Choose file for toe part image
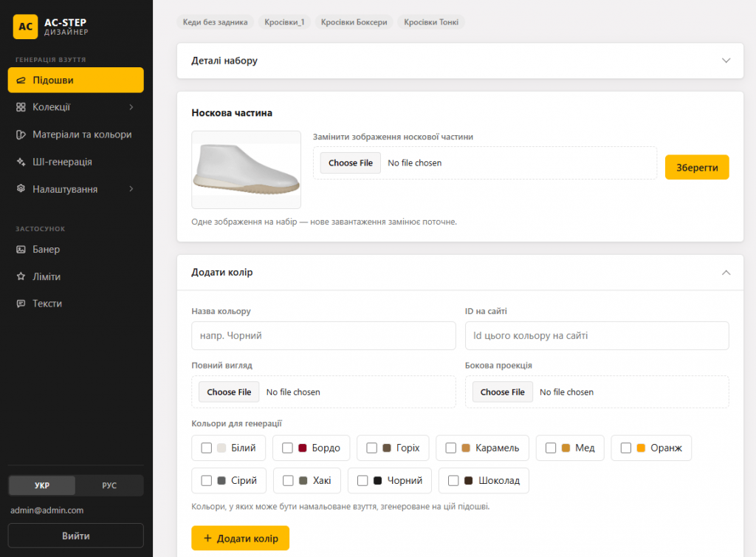The width and height of the screenshot is (756, 557). [x=351, y=163]
